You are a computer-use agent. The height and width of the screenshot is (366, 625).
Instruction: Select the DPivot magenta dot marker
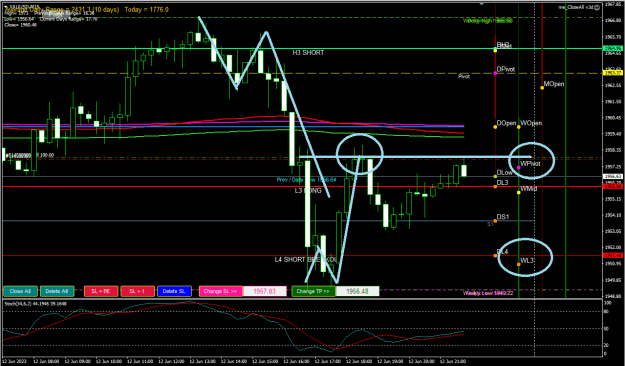[495, 73]
